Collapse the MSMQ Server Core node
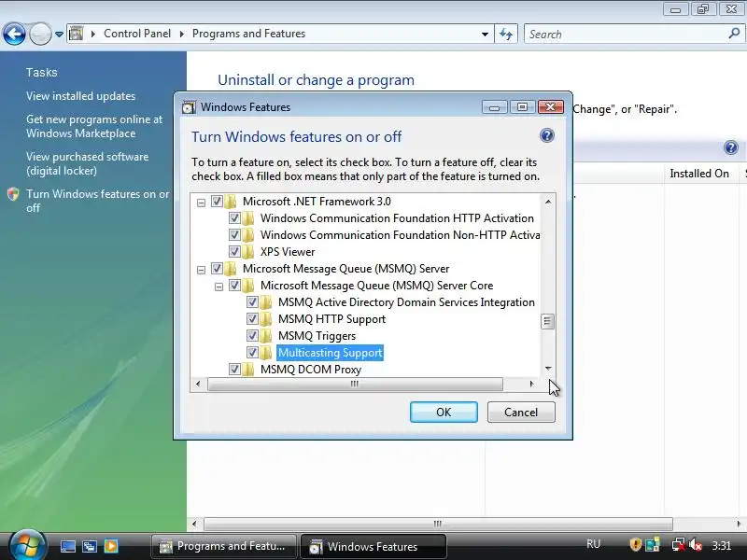The image size is (747, 560). 218,287
